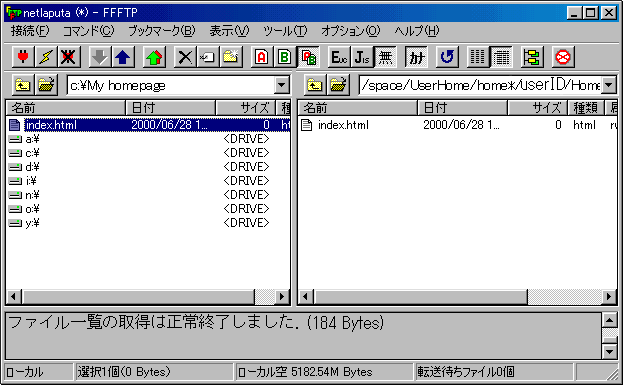The height and width of the screenshot is (385, 623).
Task: Toggle half-width kana conversion カナ button
Action: coord(416,57)
